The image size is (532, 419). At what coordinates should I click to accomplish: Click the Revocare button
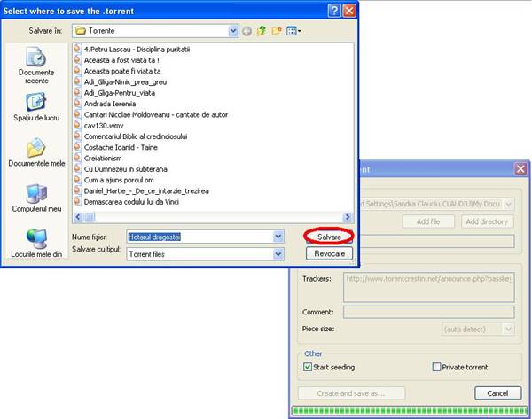pos(329,253)
